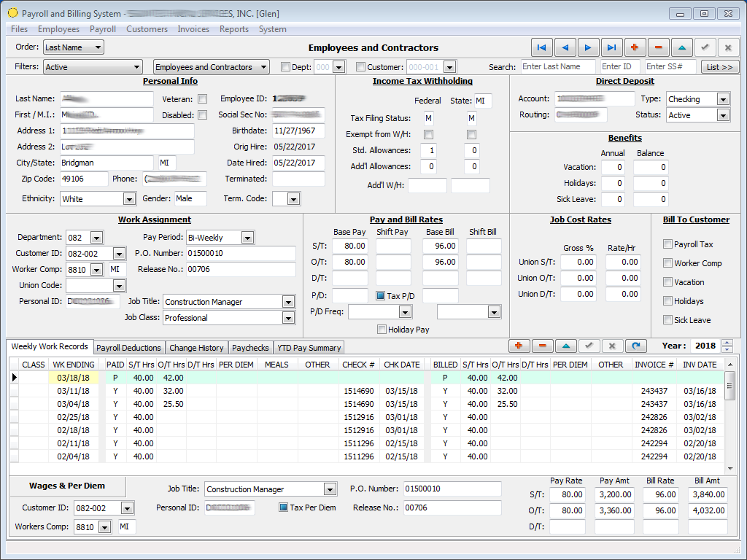This screenshot has height=560, width=747.
Task: Toggle Tax Per Diem checkbox
Action: pos(284,507)
